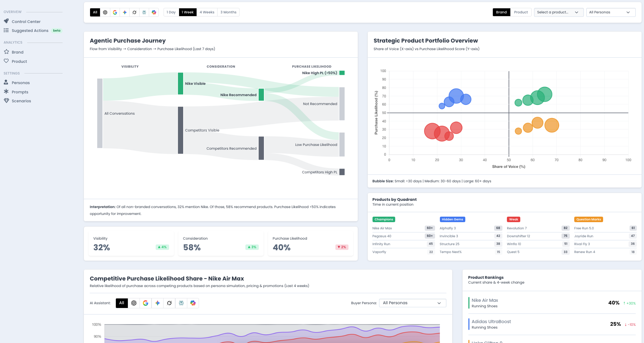Open Product analytics in the sidebar
The width and height of the screenshot is (644, 343).
[x=19, y=61]
